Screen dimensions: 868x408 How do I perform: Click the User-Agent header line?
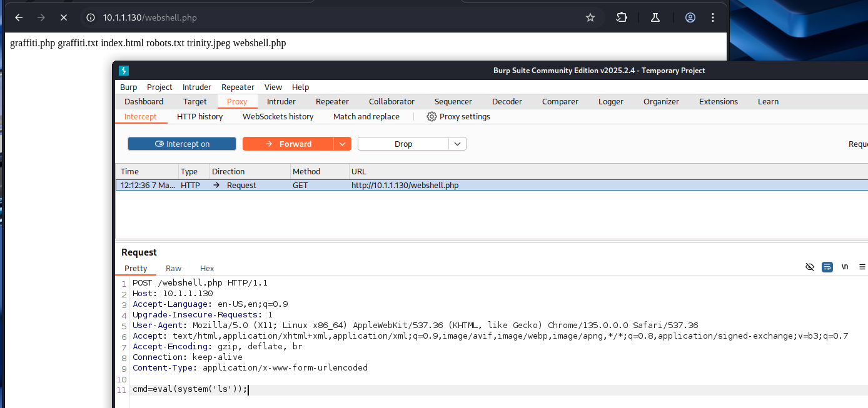pyautogui.click(x=415, y=325)
